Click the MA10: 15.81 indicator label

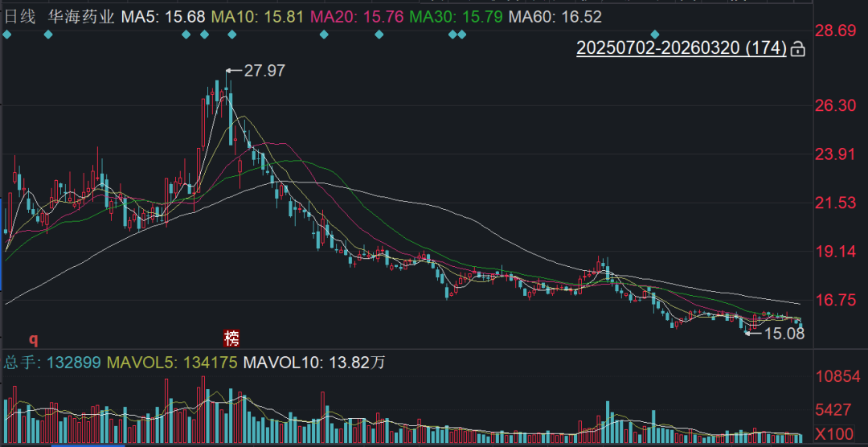coord(258,17)
